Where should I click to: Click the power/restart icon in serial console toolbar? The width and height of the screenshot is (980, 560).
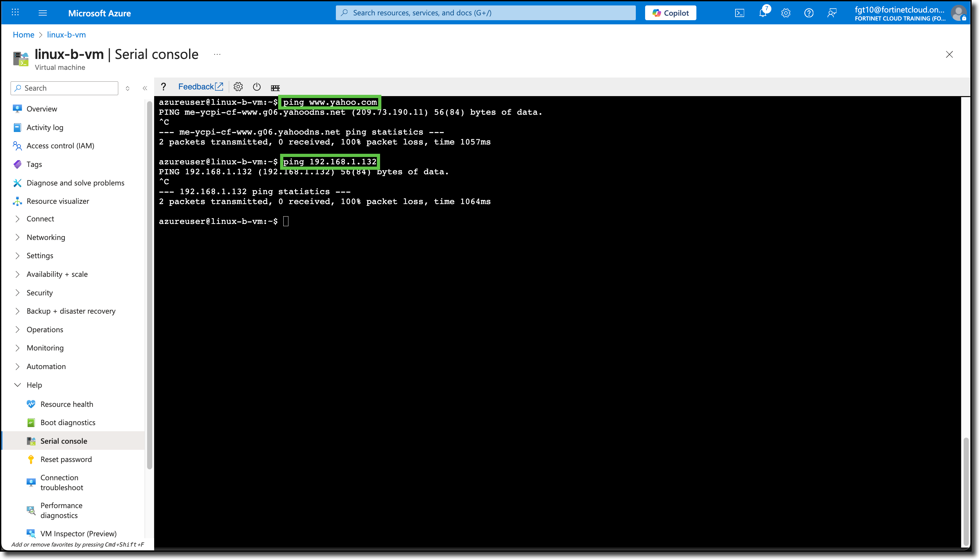pos(257,86)
